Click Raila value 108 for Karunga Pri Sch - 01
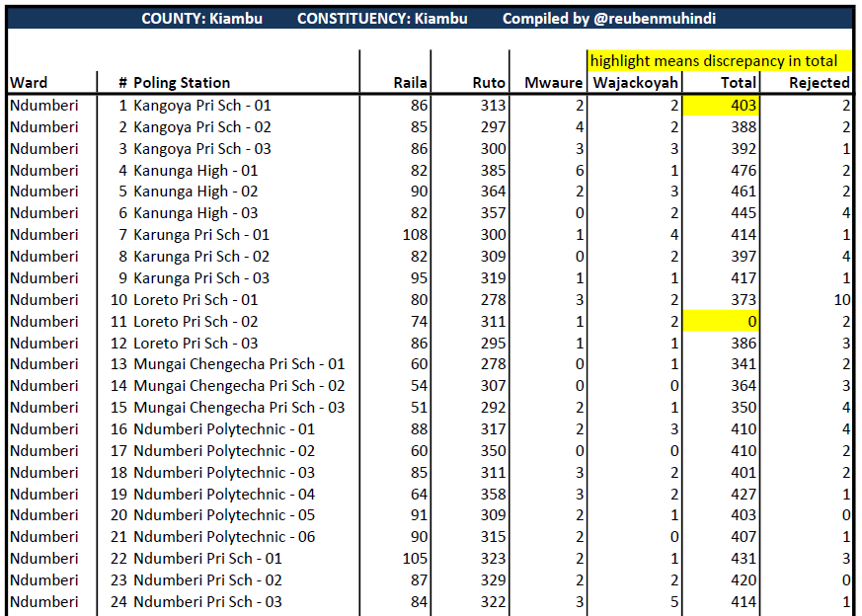 (415, 235)
